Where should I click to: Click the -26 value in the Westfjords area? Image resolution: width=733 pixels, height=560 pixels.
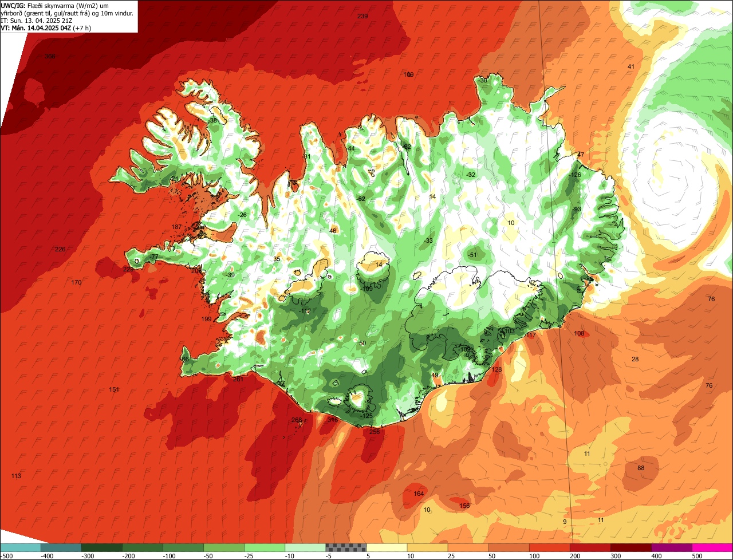[242, 215]
